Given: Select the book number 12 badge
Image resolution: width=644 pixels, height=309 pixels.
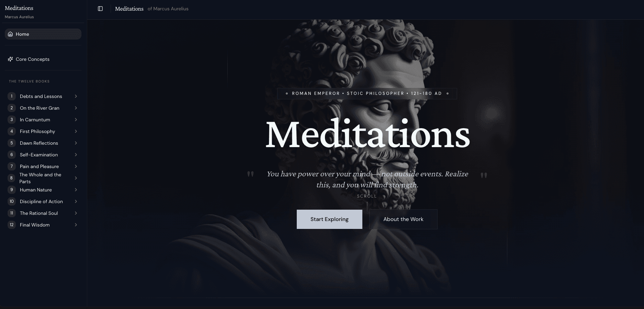Looking at the screenshot, I should click(12, 225).
